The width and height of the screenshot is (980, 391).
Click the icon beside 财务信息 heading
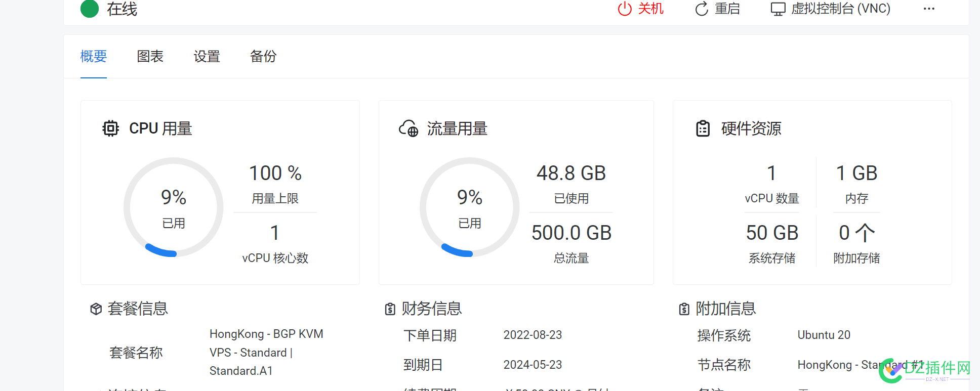390,309
